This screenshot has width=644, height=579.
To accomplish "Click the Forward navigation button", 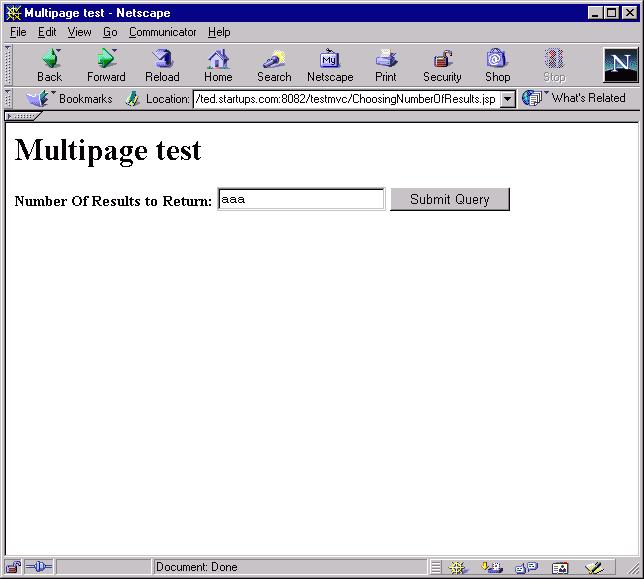I will [x=106, y=66].
